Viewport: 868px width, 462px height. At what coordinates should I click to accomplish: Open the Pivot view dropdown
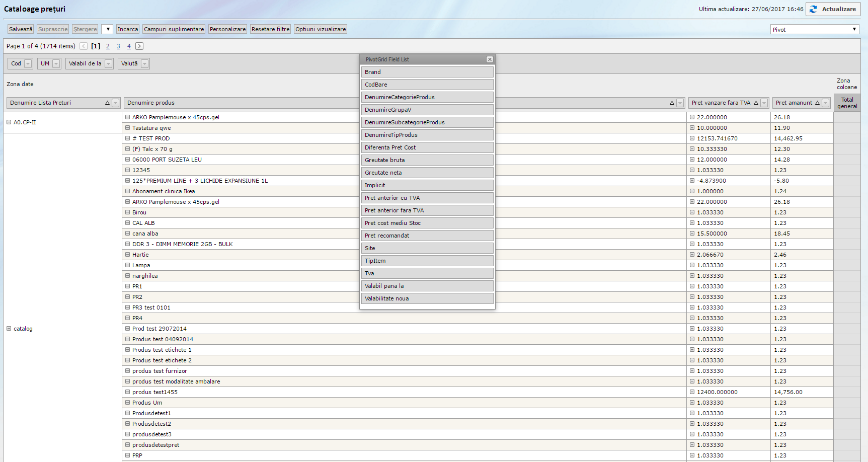pyautogui.click(x=814, y=29)
